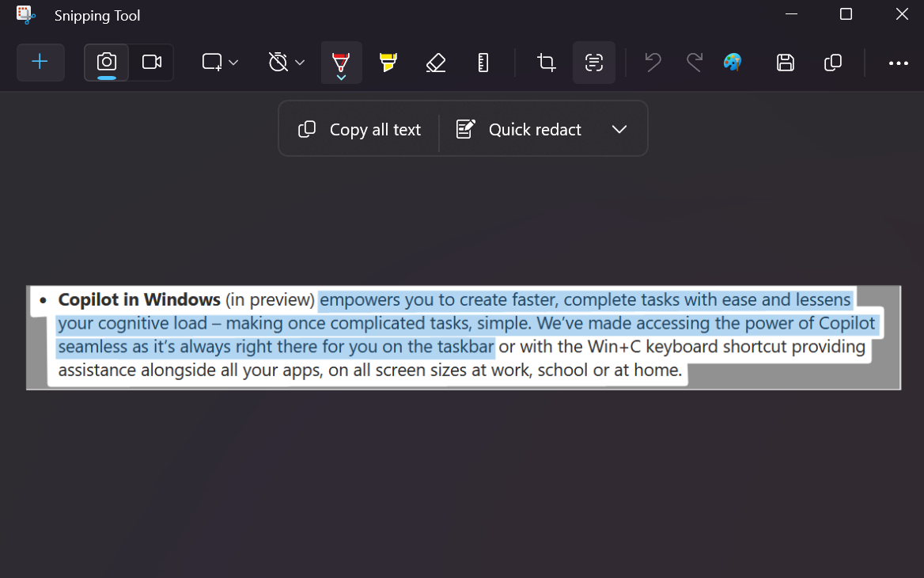924x578 pixels.
Task: Click the bold text "Copilot in Windows"
Action: [139, 299]
